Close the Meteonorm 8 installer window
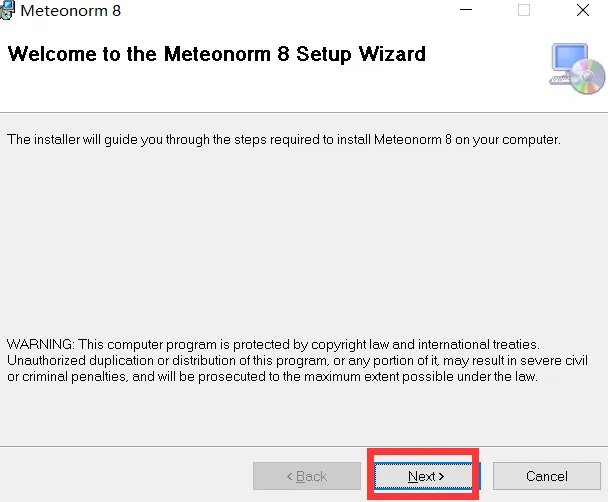608x502 pixels. [582, 11]
